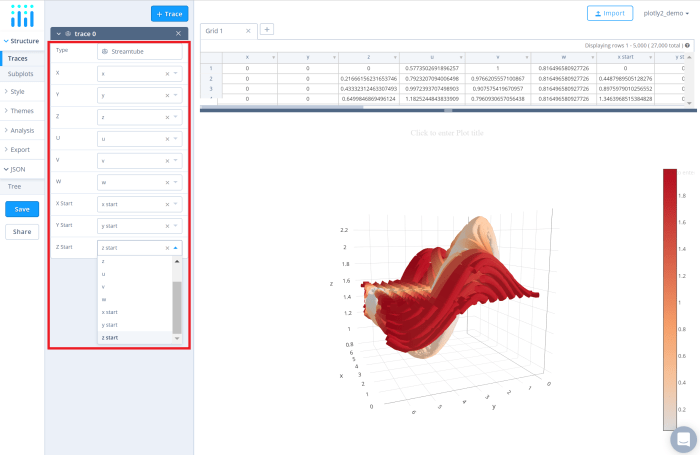Clear the W field selection

167,183
